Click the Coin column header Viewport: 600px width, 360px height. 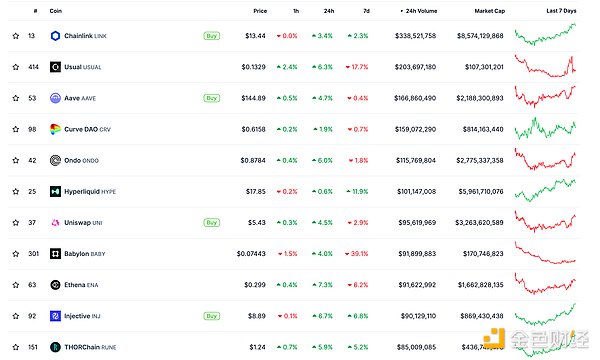point(55,11)
